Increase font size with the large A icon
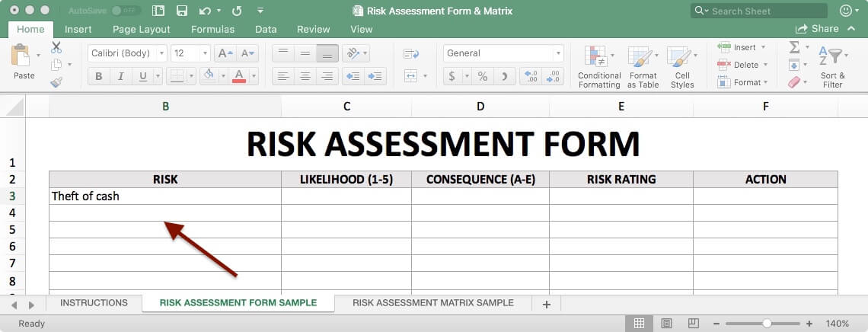 click(x=225, y=53)
